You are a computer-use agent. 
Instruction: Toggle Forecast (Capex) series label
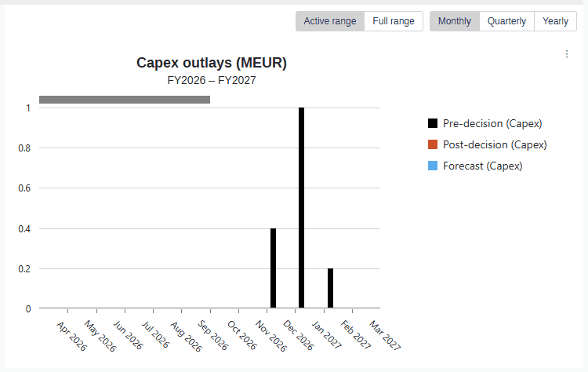point(483,166)
